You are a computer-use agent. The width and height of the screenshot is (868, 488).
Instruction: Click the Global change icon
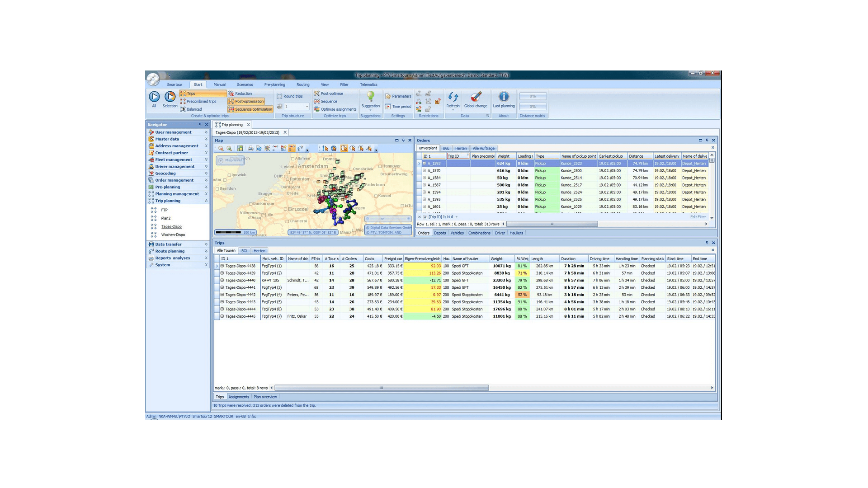point(476,97)
